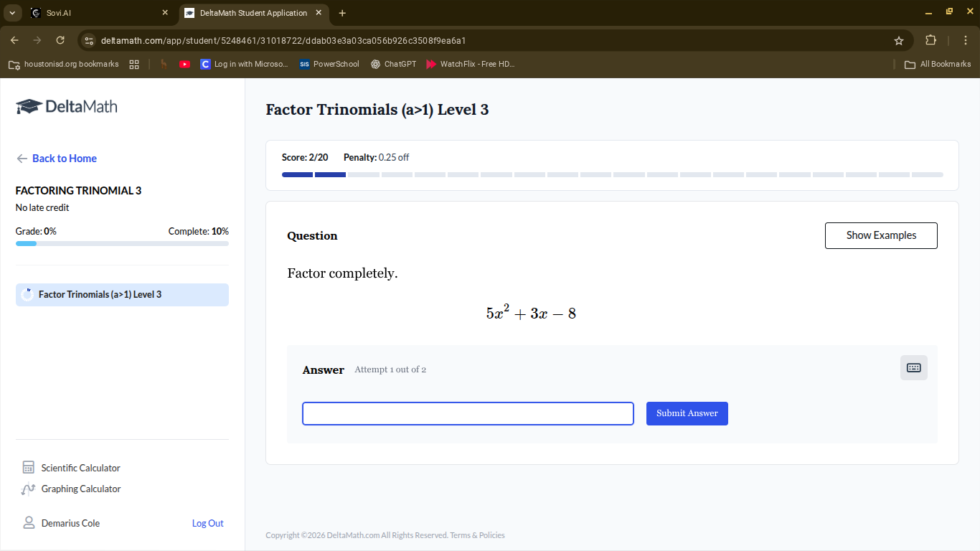Click the FACTORING TRINOMIAL 3 heading
Image resolution: width=980 pixels, height=551 pixels.
click(79, 191)
